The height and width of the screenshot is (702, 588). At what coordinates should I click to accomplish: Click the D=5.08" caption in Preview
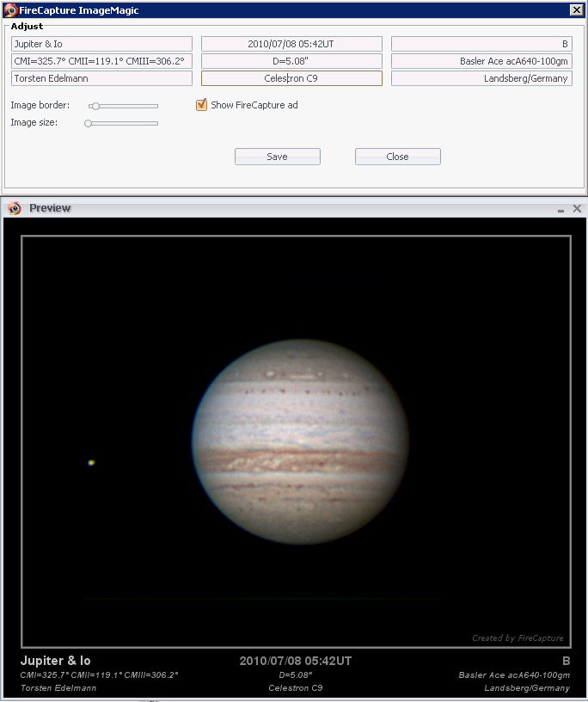coord(296,674)
